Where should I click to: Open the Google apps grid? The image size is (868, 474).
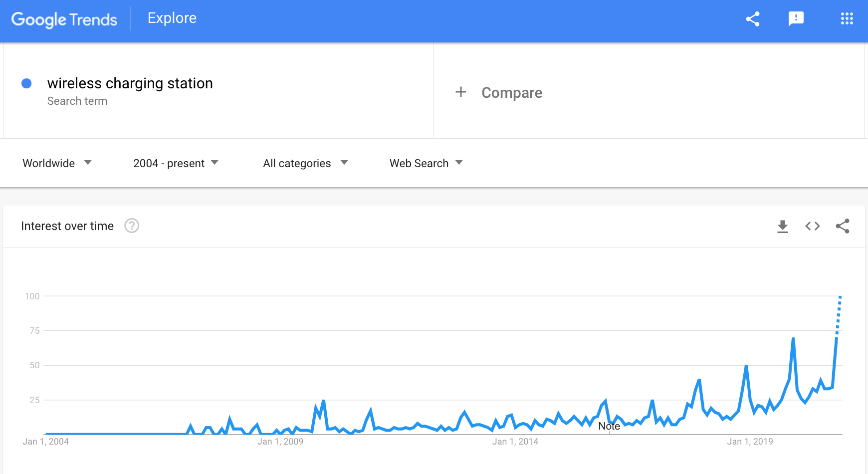847,19
